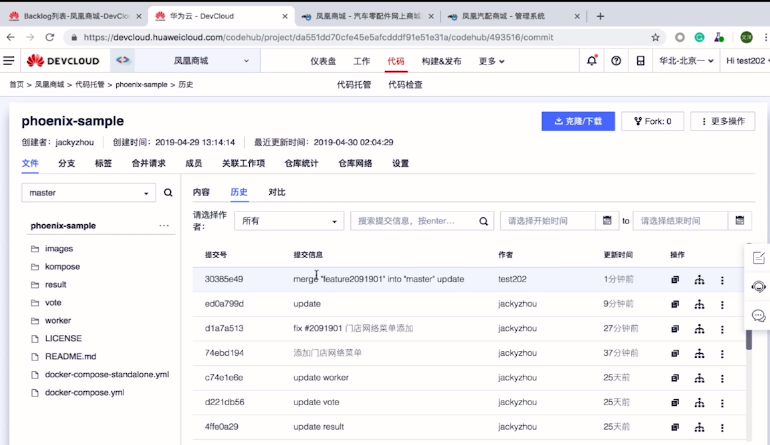Click the 更多操作 button
The width and height of the screenshot is (770, 445).
(723, 121)
